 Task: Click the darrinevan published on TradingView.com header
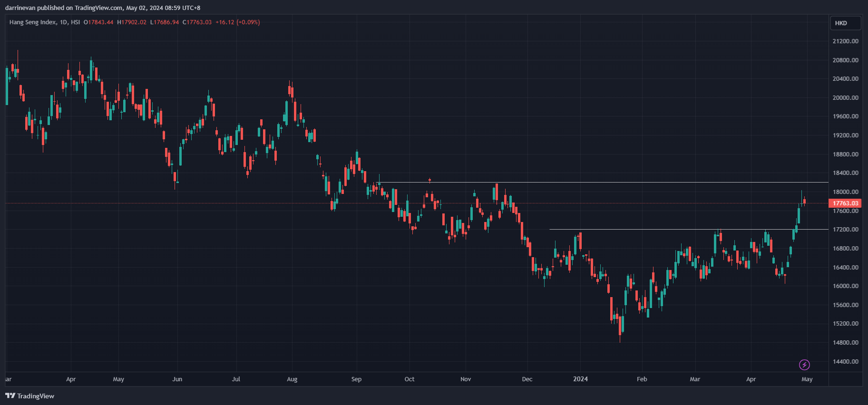(x=102, y=8)
